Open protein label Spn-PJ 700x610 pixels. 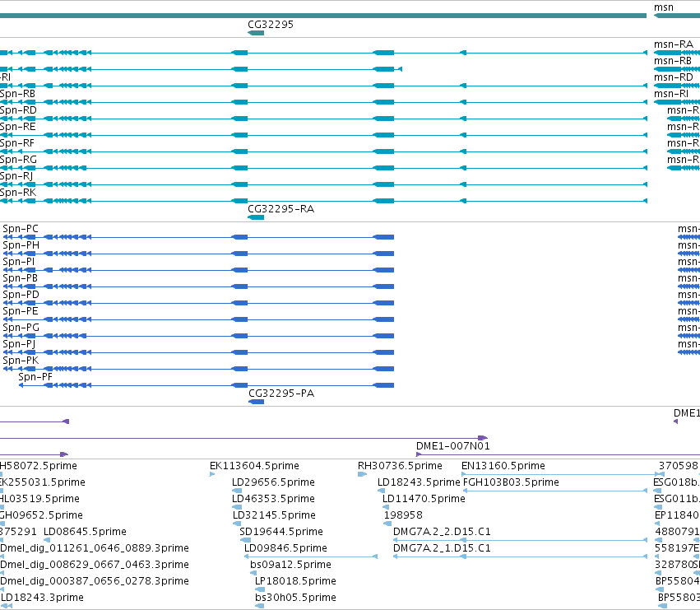click(x=19, y=345)
